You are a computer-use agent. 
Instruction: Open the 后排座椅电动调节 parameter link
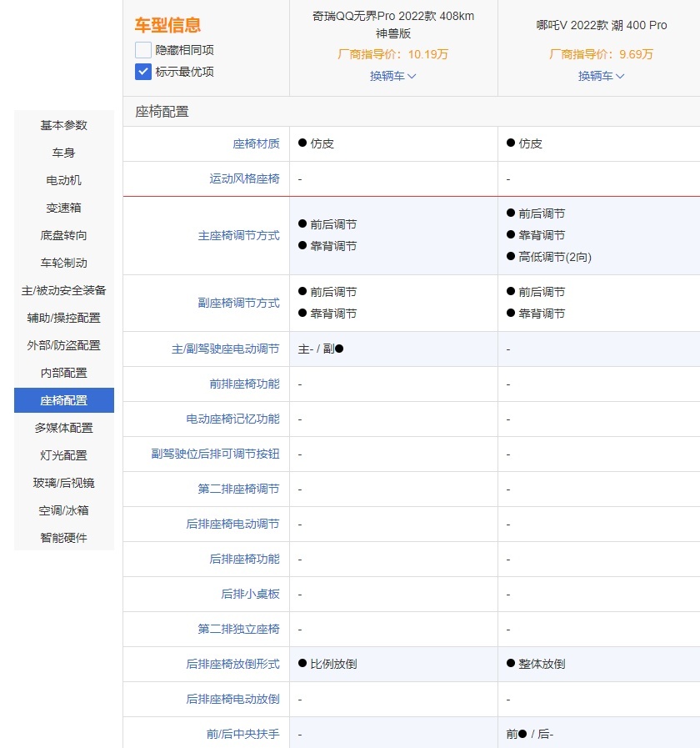point(232,524)
